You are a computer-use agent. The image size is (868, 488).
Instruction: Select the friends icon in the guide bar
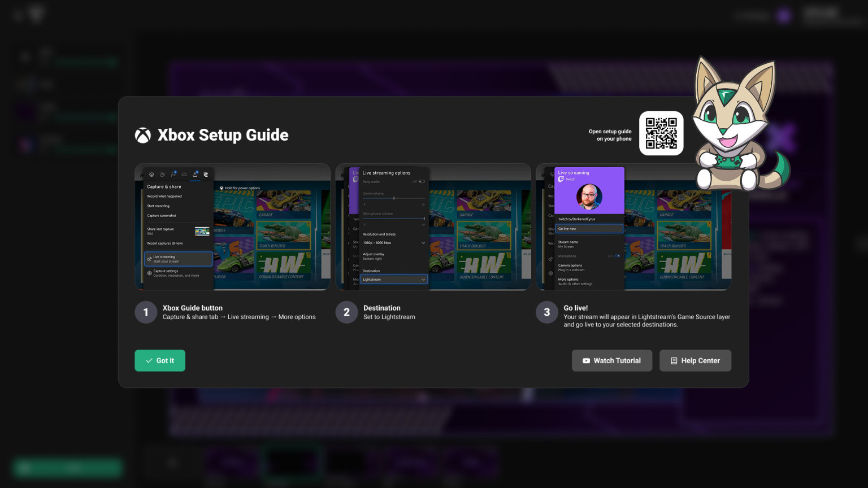pos(162,175)
